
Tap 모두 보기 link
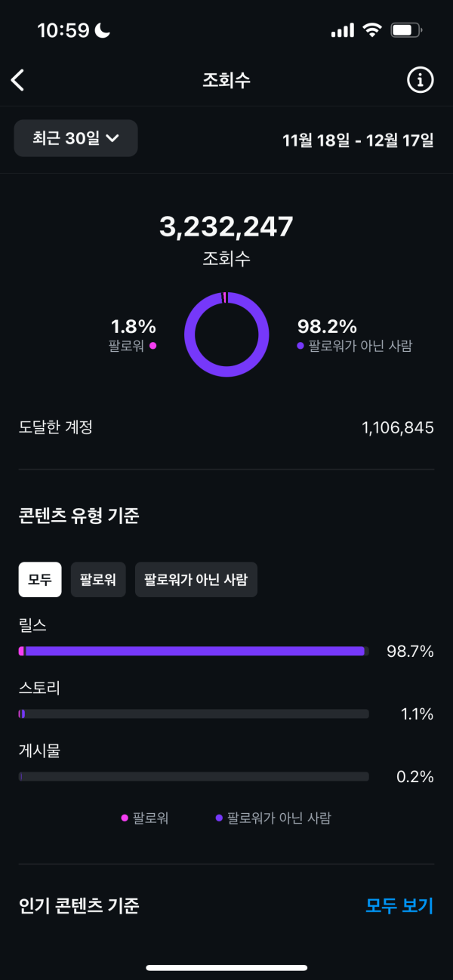click(x=399, y=905)
